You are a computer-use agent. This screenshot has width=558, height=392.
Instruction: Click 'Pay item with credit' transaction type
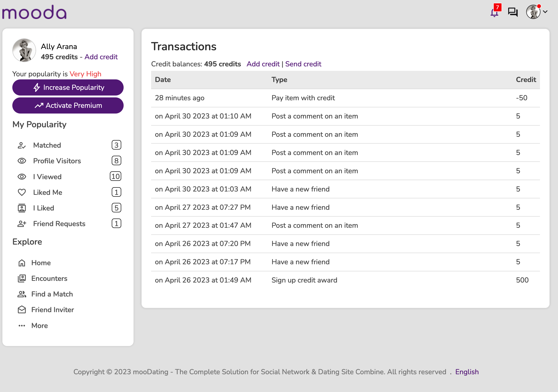pyautogui.click(x=303, y=98)
